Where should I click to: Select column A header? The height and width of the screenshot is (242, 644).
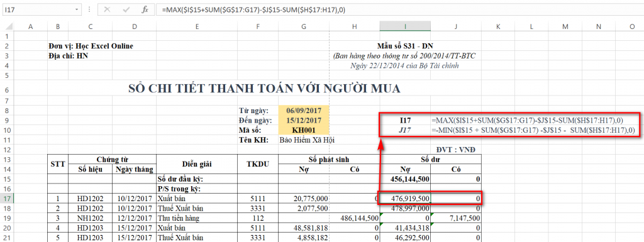tap(30, 26)
